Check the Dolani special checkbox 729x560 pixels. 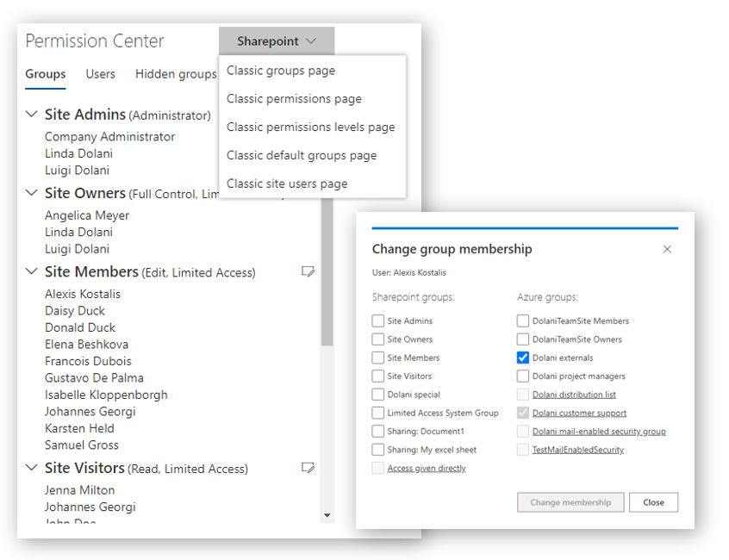[x=378, y=395]
